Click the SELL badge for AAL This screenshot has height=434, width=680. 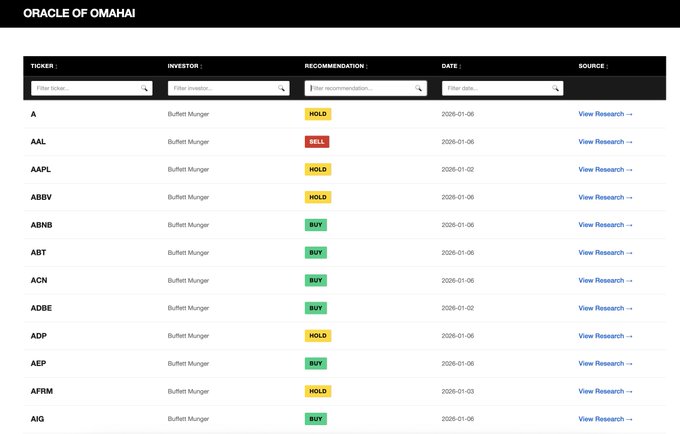pyautogui.click(x=317, y=142)
